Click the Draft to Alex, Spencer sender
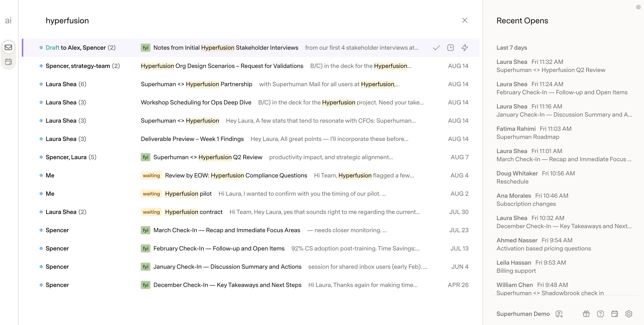 tap(80, 48)
